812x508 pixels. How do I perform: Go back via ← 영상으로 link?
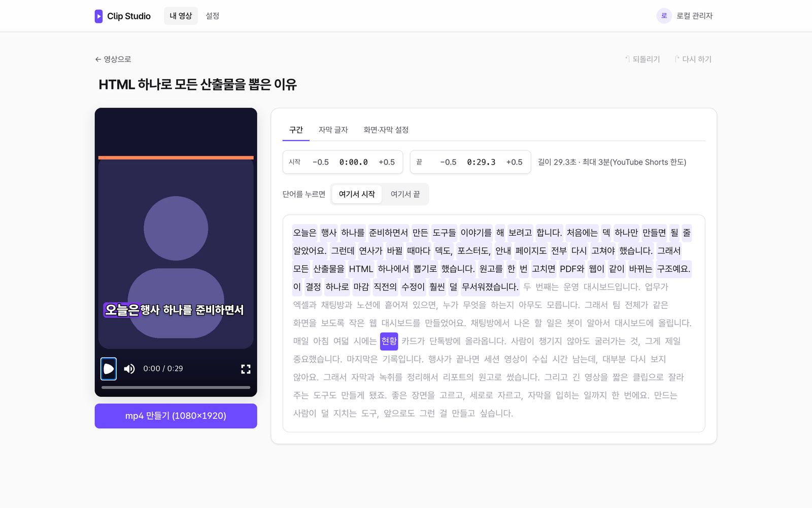point(113,59)
